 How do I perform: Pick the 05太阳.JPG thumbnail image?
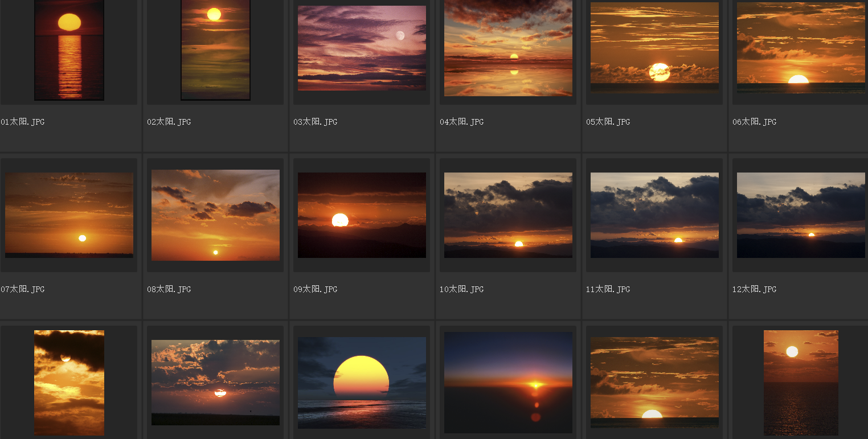[x=654, y=47]
